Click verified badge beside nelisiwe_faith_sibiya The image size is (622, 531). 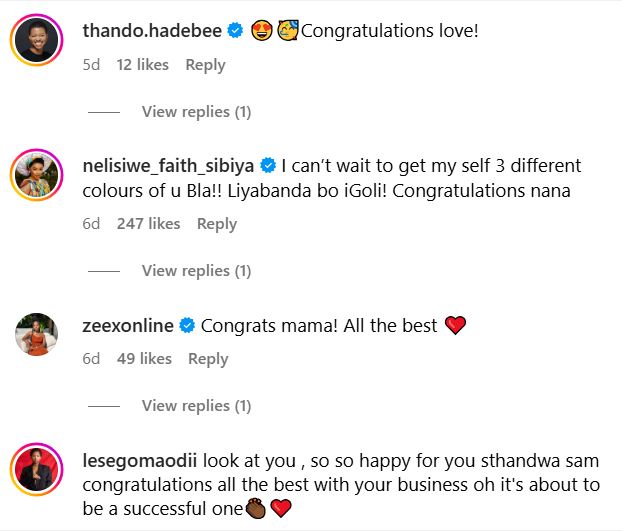click(268, 165)
